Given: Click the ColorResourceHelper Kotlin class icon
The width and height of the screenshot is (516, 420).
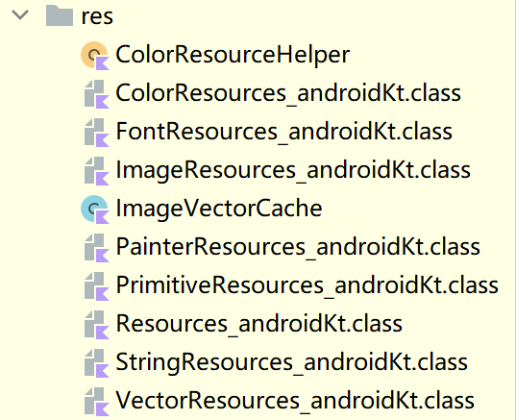Looking at the screenshot, I should tap(95, 56).
